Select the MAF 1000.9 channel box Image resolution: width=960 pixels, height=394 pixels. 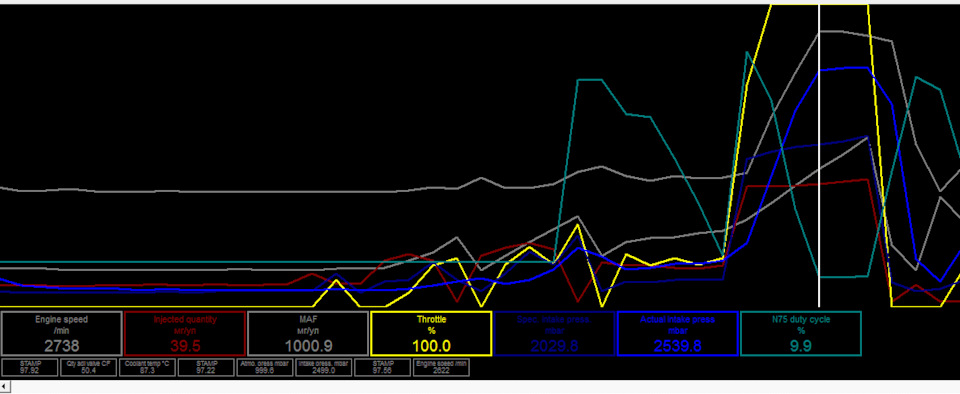(x=309, y=333)
